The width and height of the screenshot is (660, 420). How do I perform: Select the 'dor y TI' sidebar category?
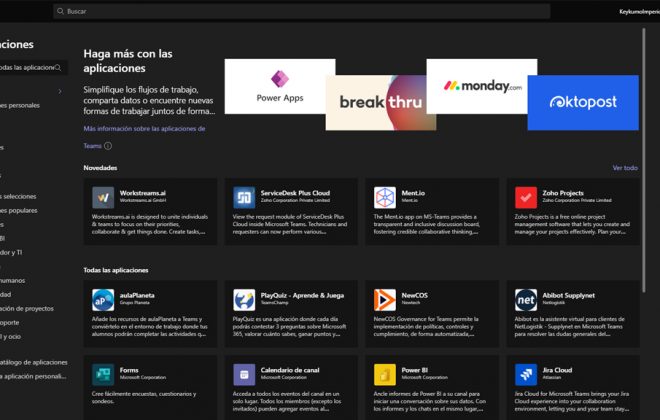point(11,253)
